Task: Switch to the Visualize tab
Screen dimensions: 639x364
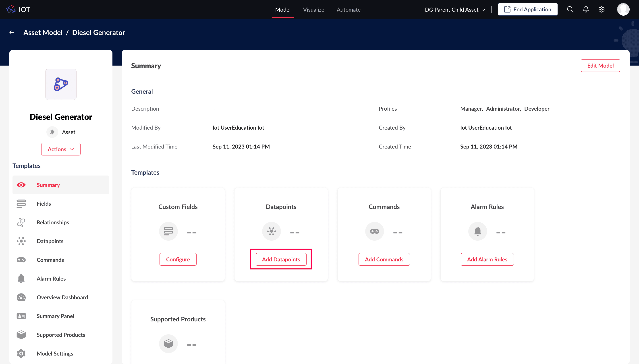Action: coord(313,10)
